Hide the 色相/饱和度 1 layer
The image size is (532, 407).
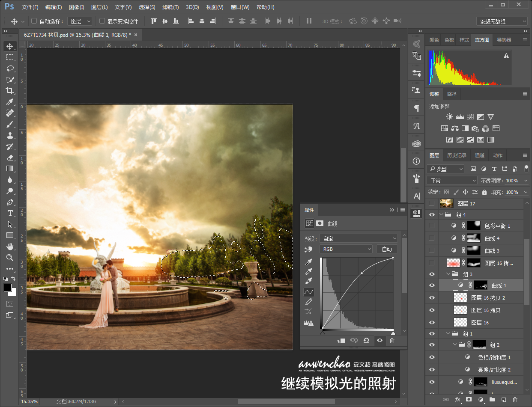tap(432, 357)
